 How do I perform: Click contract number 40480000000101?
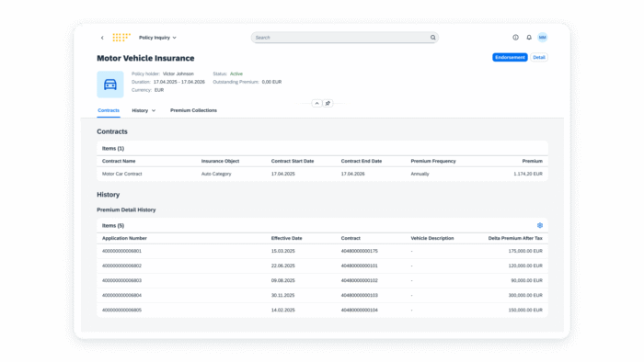point(360,266)
